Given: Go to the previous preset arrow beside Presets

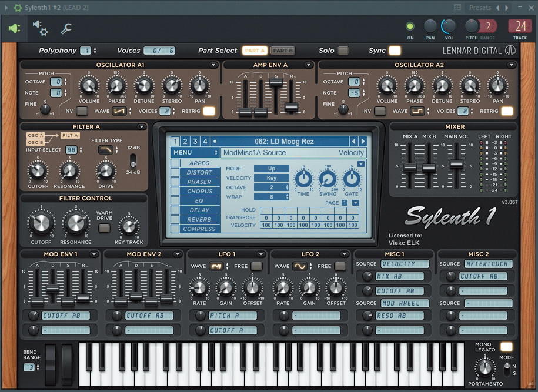Looking at the screenshot, I should (497, 8).
